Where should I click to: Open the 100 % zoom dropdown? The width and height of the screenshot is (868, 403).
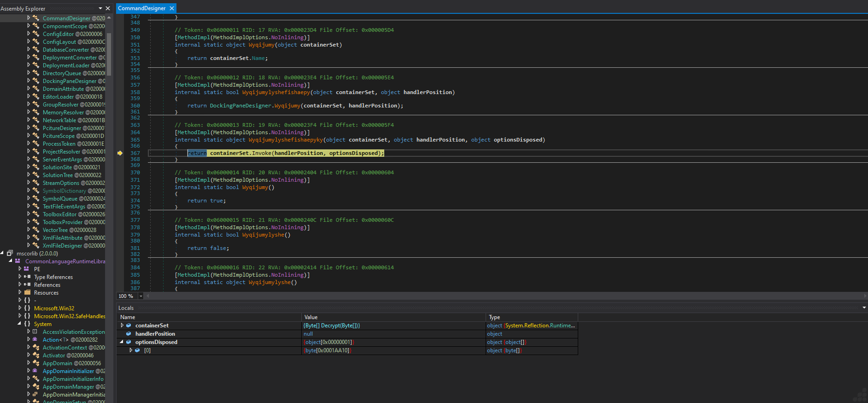point(141,296)
